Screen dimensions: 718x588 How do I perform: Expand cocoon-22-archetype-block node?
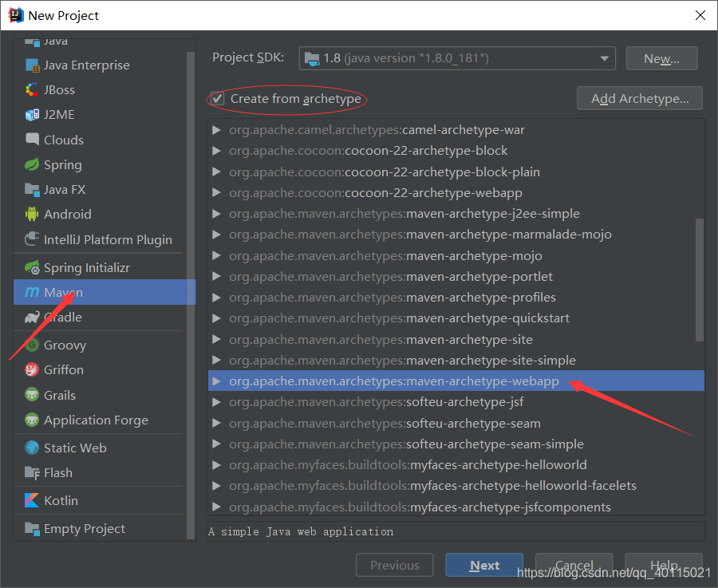[x=216, y=151]
